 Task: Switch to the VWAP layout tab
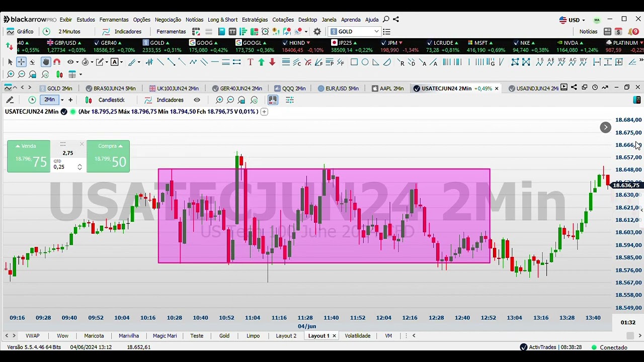coord(33,335)
